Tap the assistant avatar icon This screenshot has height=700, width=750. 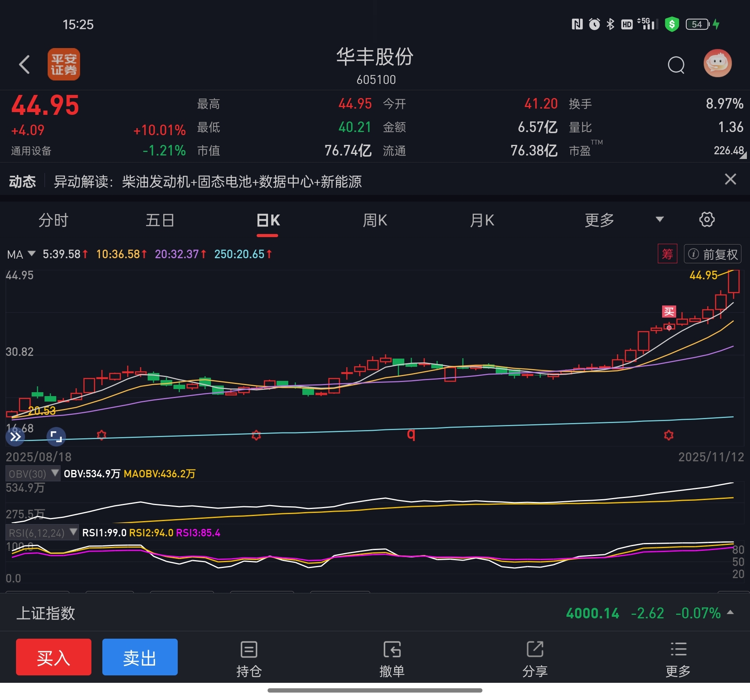[717, 63]
